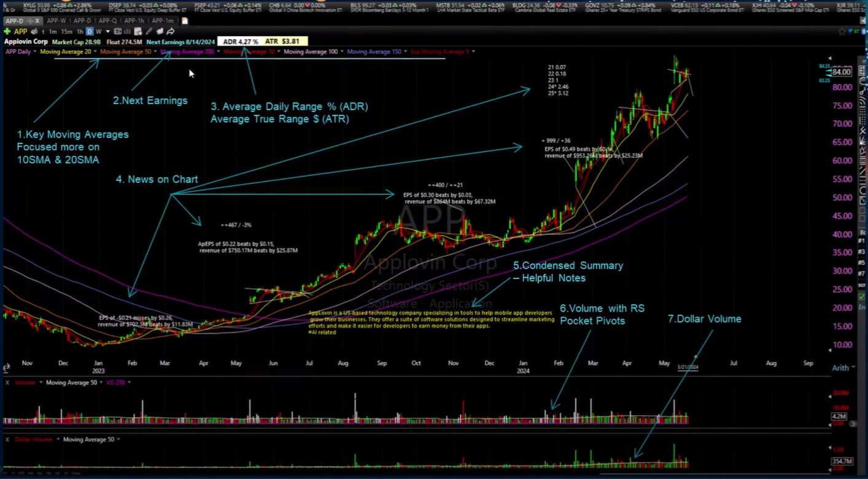Select the grid tool in drawing sidebar
The height and width of the screenshot is (479, 868).
click(x=862, y=71)
